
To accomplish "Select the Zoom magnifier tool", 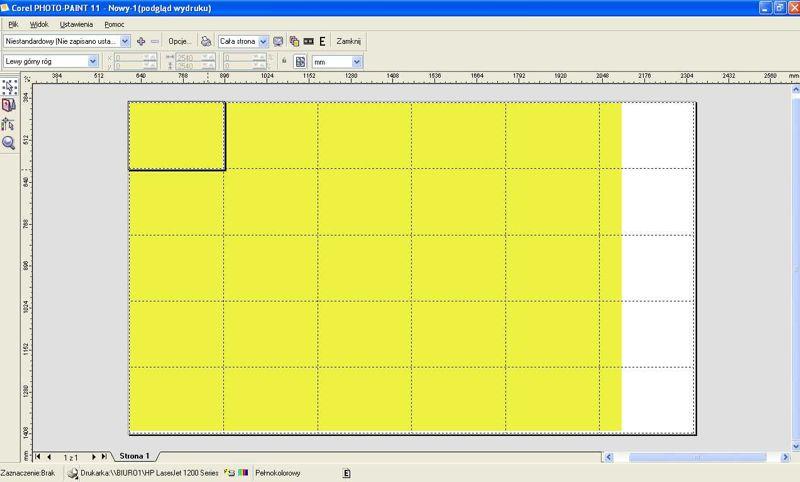I will pyautogui.click(x=9, y=142).
